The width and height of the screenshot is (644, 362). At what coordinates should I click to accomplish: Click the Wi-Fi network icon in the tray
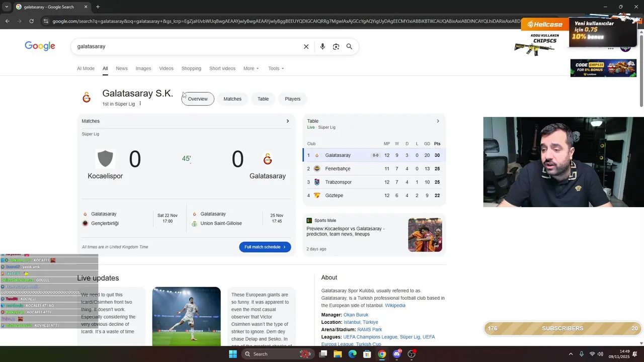click(x=592, y=354)
